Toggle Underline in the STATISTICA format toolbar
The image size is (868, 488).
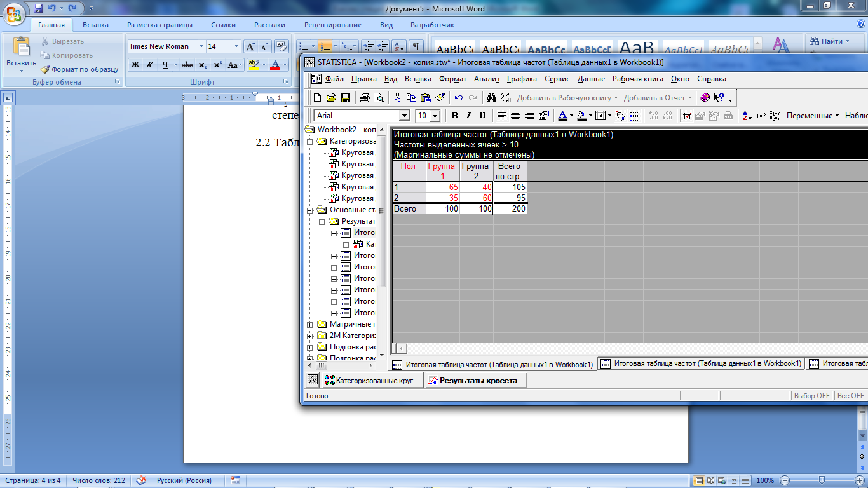482,116
